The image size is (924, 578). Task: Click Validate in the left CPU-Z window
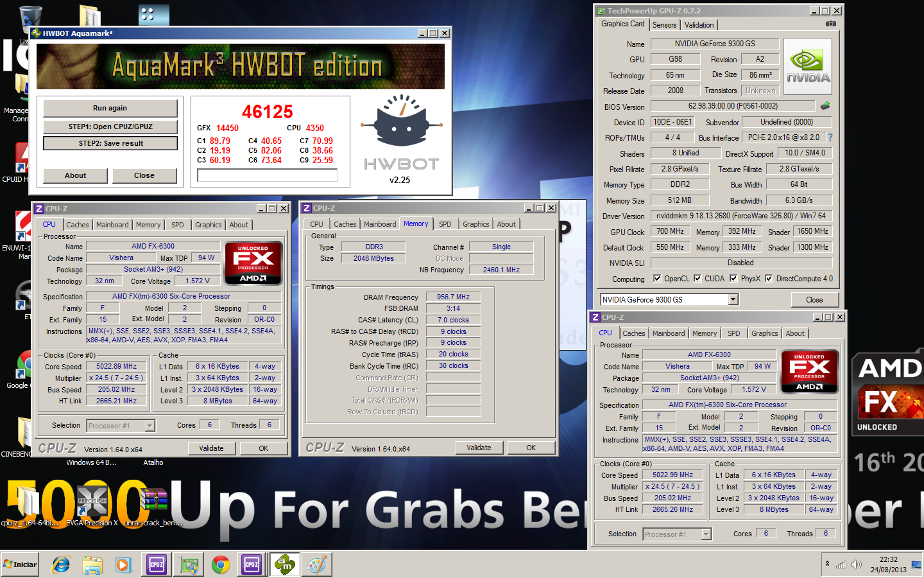211,448
